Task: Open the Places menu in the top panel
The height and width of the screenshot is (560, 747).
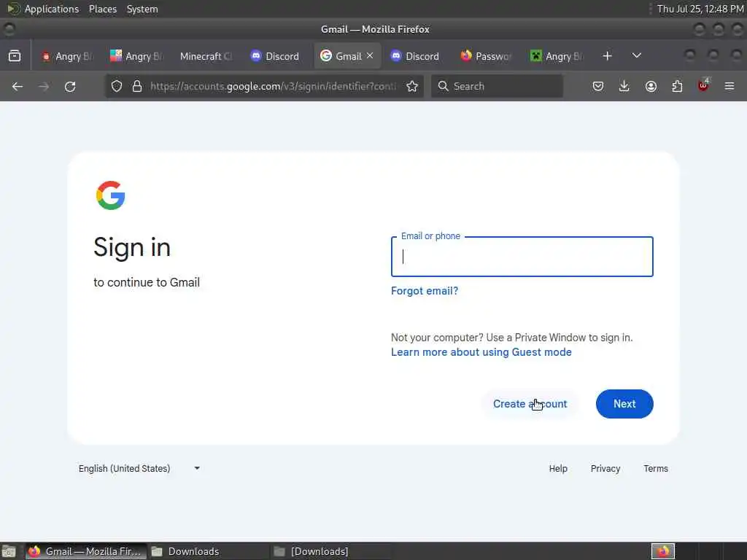Action: click(x=103, y=9)
